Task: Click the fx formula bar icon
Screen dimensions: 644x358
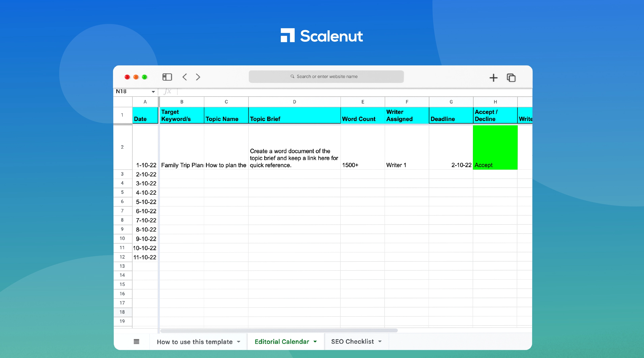Action: [x=168, y=92]
